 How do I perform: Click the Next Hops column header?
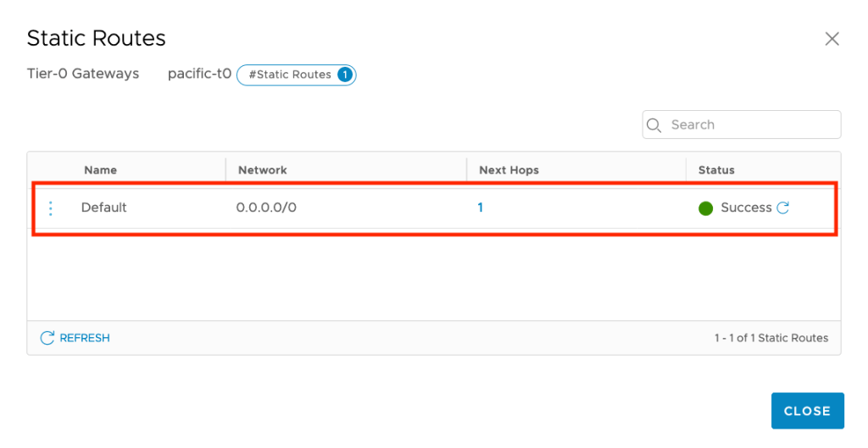[509, 170]
